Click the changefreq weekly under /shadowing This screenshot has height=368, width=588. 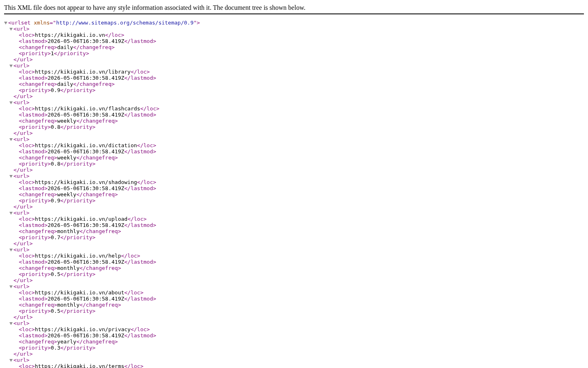coord(67,195)
